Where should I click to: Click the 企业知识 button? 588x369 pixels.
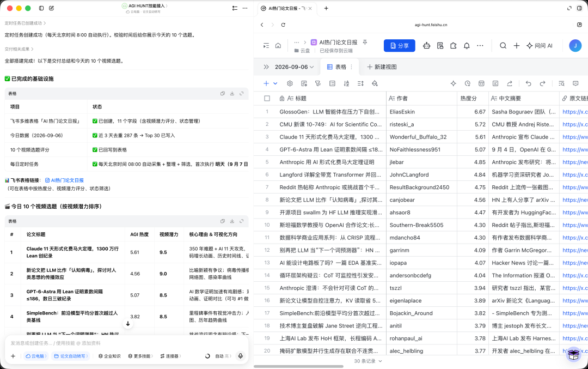109,356
